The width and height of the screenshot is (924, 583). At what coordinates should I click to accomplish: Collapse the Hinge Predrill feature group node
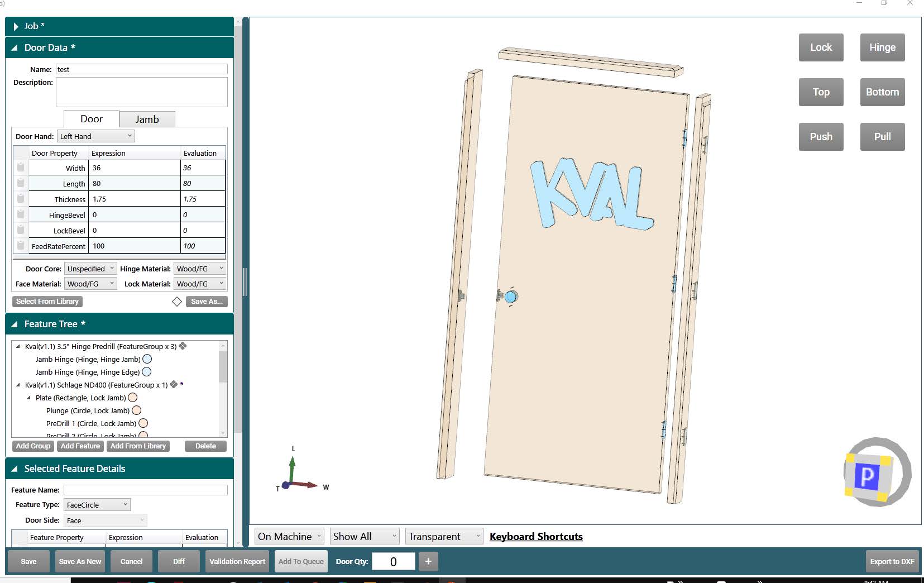click(x=18, y=346)
